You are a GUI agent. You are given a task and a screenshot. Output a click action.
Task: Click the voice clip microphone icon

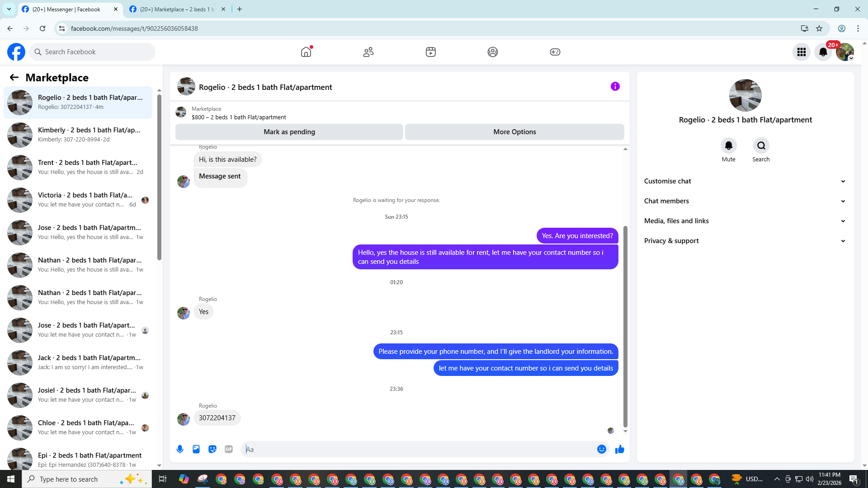[x=180, y=449]
